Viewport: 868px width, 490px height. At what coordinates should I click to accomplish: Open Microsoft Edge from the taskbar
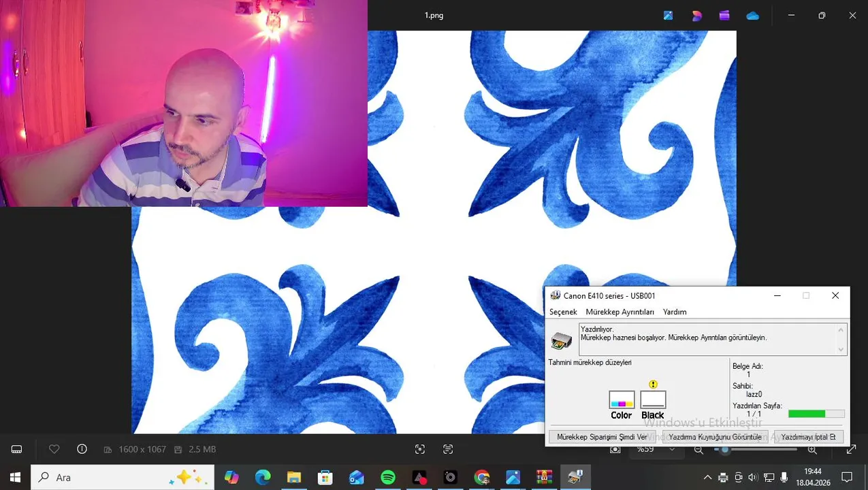tap(263, 477)
